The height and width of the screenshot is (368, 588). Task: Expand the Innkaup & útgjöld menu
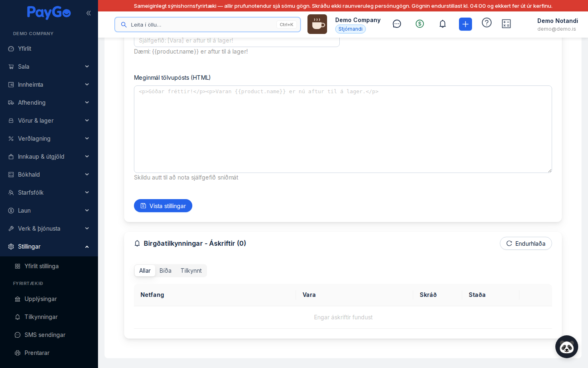click(49, 157)
